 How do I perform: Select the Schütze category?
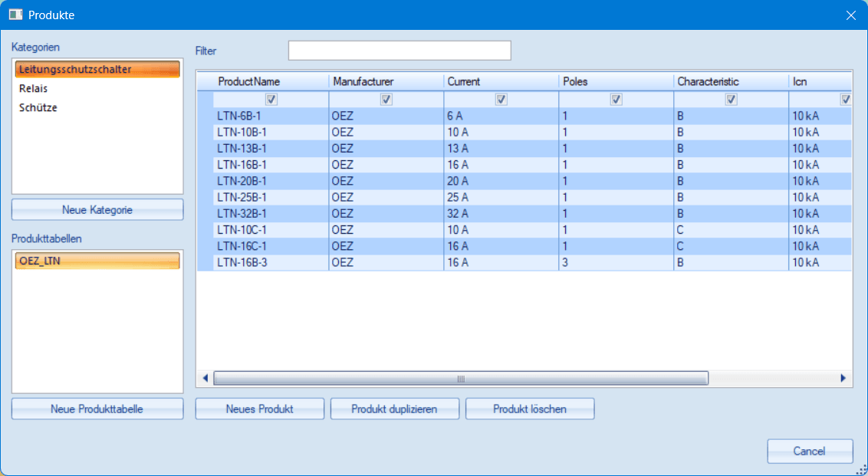(x=97, y=107)
